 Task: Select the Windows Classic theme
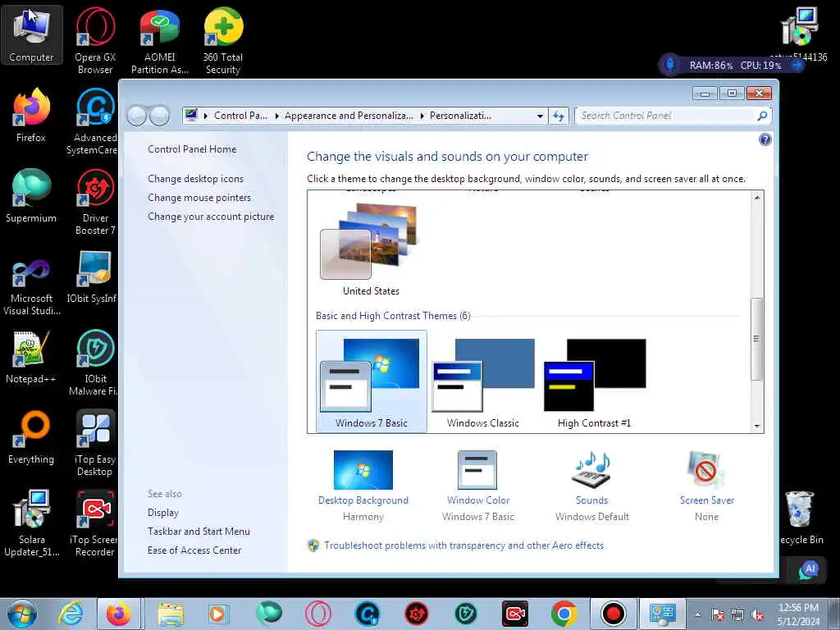tap(482, 381)
